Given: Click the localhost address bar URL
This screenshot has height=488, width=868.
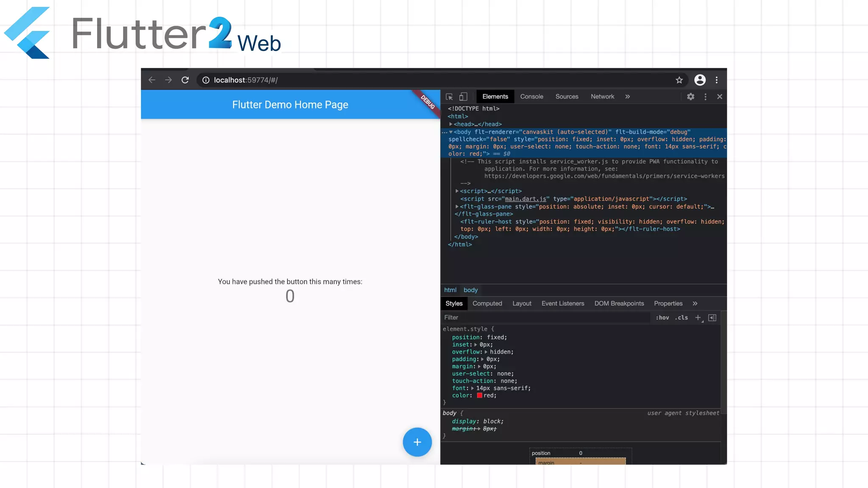Looking at the screenshot, I should 245,80.
